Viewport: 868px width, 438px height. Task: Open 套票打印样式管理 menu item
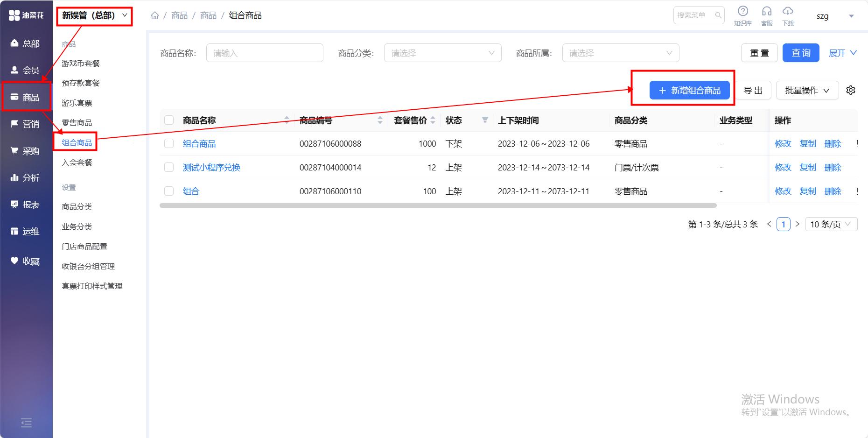pos(92,286)
